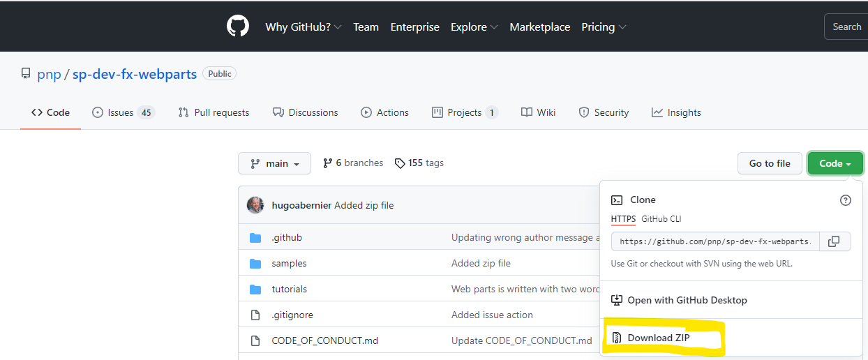Copy the clone URL with clipboard icon

pos(834,241)
